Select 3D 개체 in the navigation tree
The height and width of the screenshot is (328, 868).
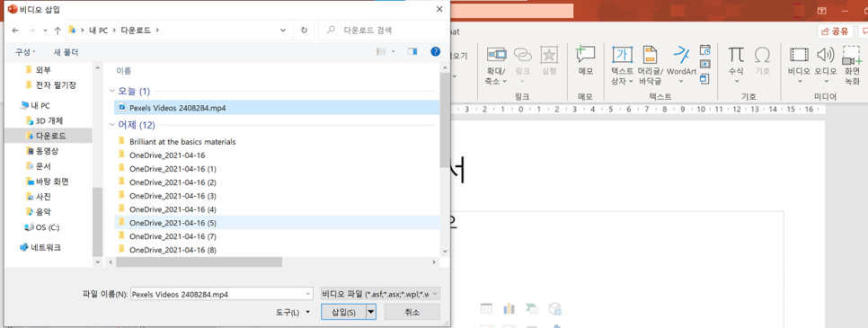point(44,120)
